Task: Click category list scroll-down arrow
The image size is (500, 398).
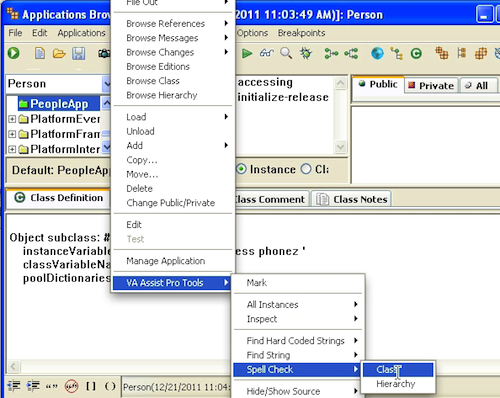Action: [340, 147]
